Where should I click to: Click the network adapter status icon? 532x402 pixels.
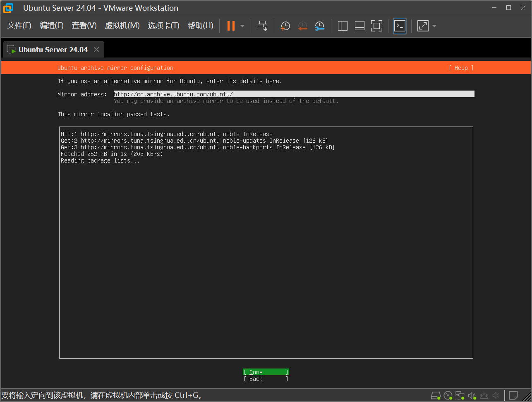coord(460,396)
